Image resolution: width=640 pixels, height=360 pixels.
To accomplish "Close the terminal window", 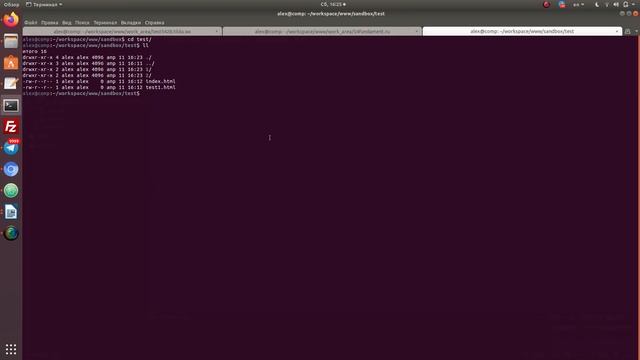I will click(636, 13).
